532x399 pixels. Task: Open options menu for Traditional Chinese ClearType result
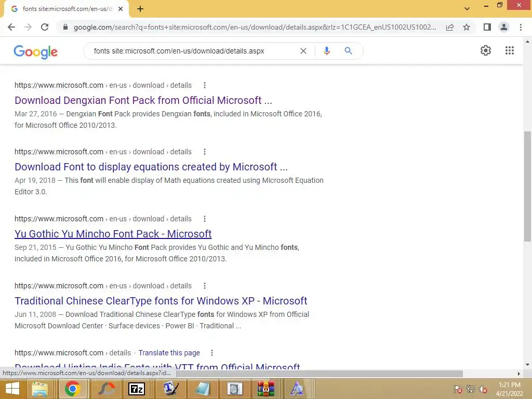(x=205, y=286)
